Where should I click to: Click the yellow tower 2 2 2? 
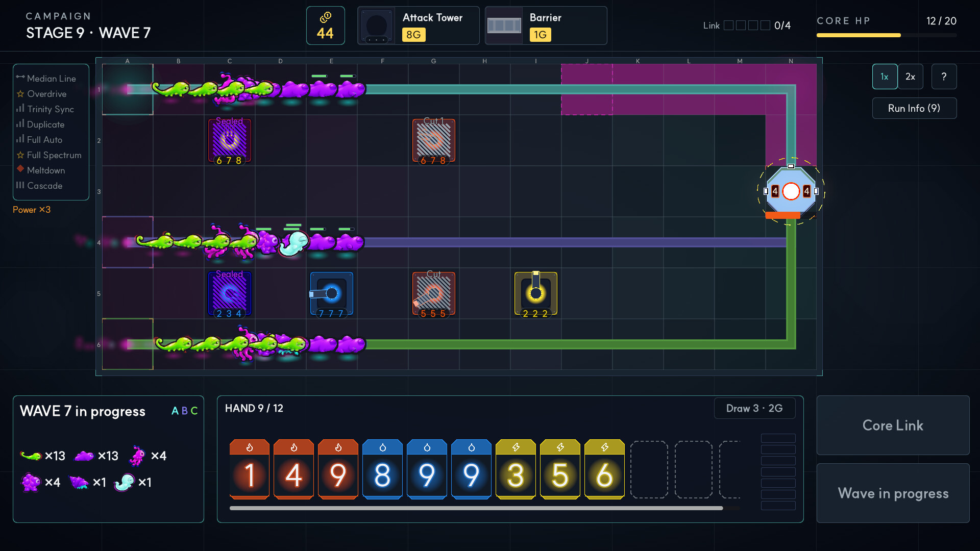pos(536,294)
